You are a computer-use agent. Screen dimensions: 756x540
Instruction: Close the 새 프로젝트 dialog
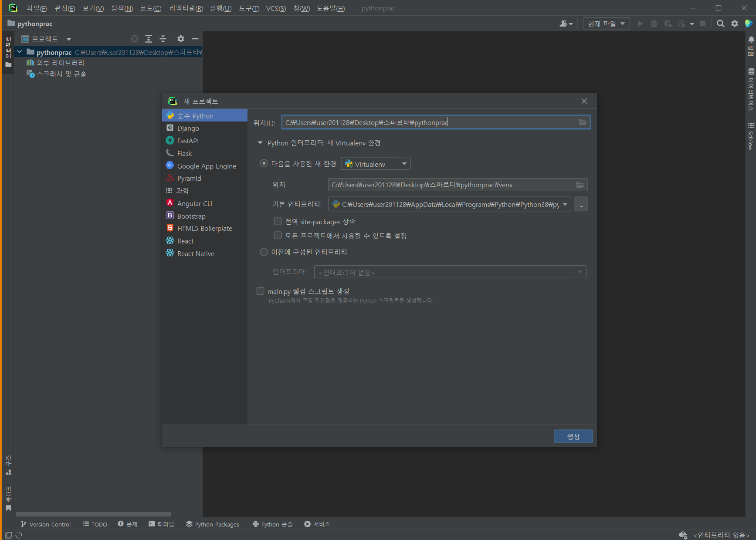point(584,101)
